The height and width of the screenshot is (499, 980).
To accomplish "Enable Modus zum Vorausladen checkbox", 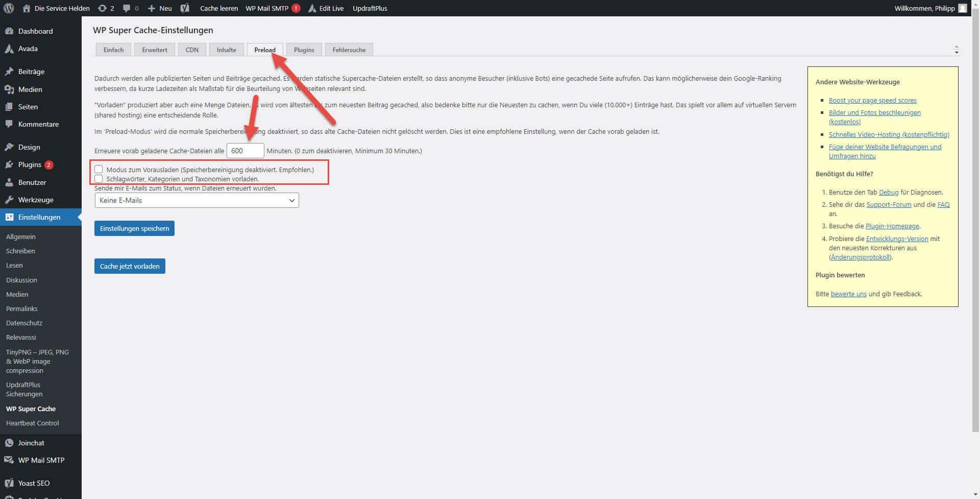I will pos(99,169).
